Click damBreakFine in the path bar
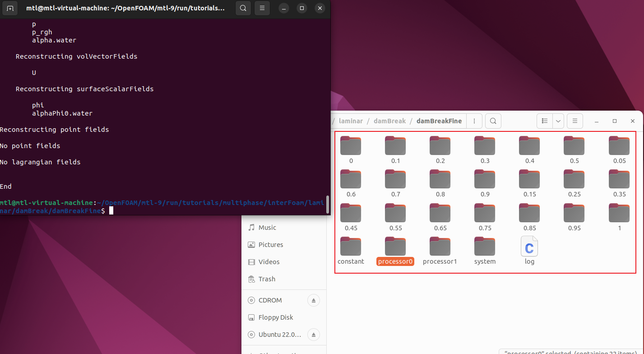 439,121
